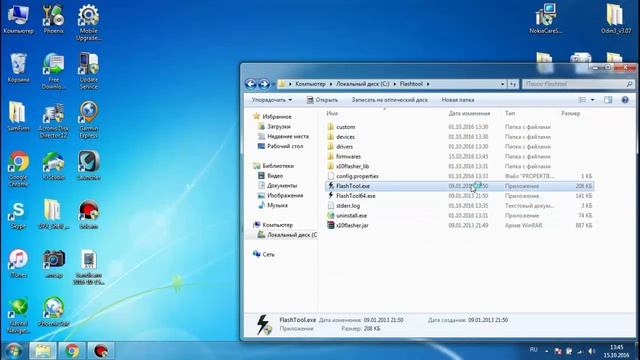
Task: Click Локальный диск (C:) breadcrumb segment
Action: [x=362, y=84]
